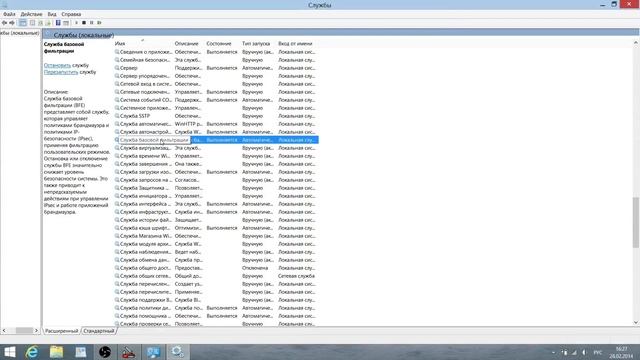This screenshot has height=360, width=640.
Task: Click the scroll-up arrow of services list
Action: (x=636, y=42)
